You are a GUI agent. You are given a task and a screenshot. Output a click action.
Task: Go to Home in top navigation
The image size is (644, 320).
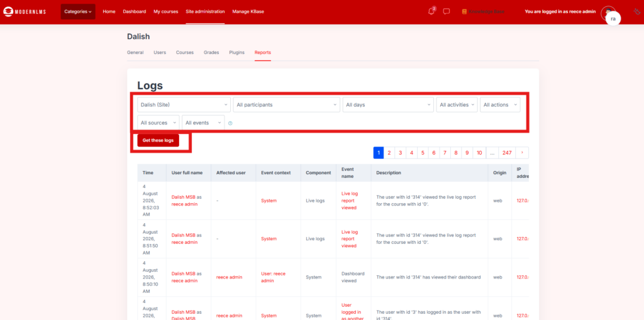(x=109, y=11)
